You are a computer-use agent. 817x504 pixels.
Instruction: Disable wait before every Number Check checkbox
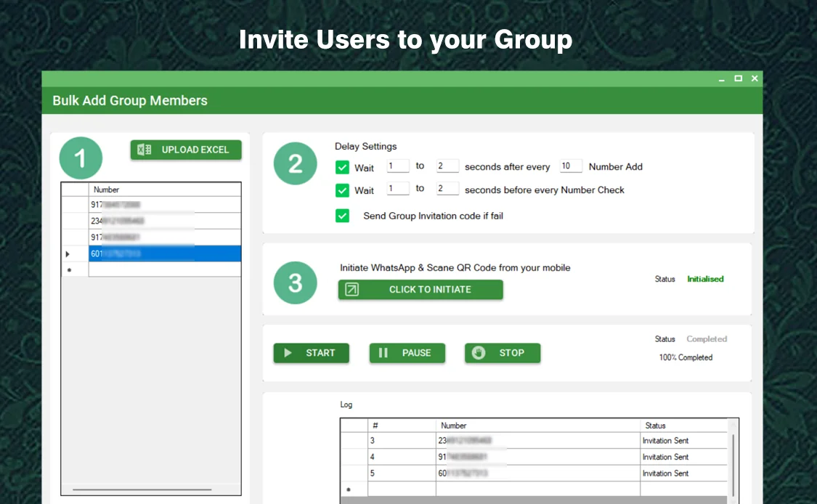(x=342, y=190)
